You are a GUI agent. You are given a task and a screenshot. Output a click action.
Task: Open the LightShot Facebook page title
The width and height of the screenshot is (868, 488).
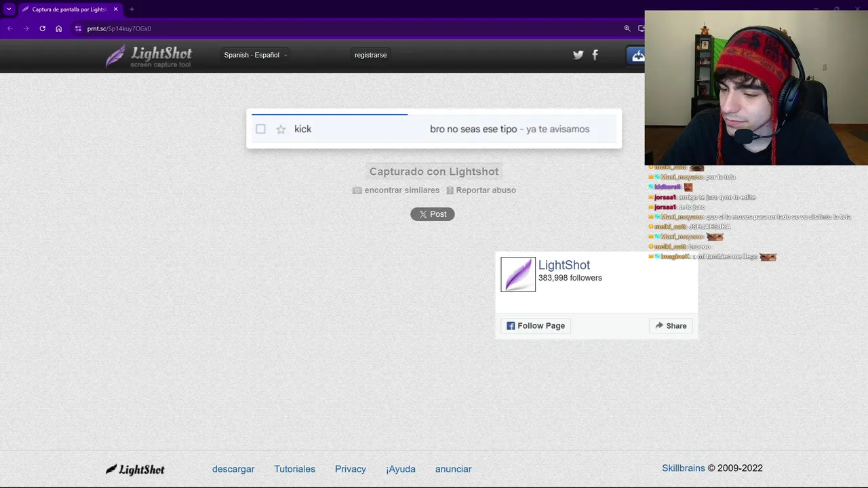pos(564,265)
